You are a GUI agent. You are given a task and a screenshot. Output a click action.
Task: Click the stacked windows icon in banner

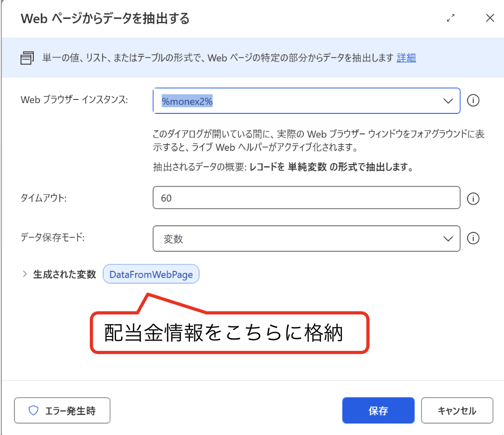coord(27,58)
